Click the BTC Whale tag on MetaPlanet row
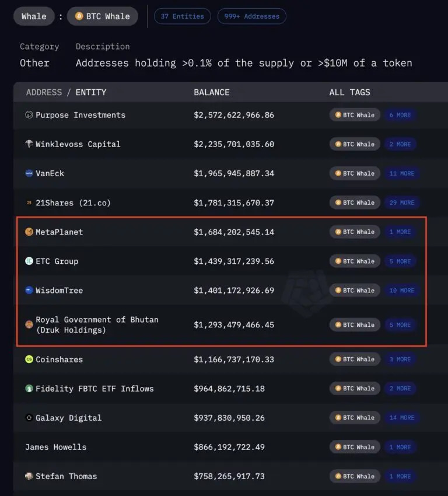The width and height of the screenshot is (448, 496). [355, 232]
